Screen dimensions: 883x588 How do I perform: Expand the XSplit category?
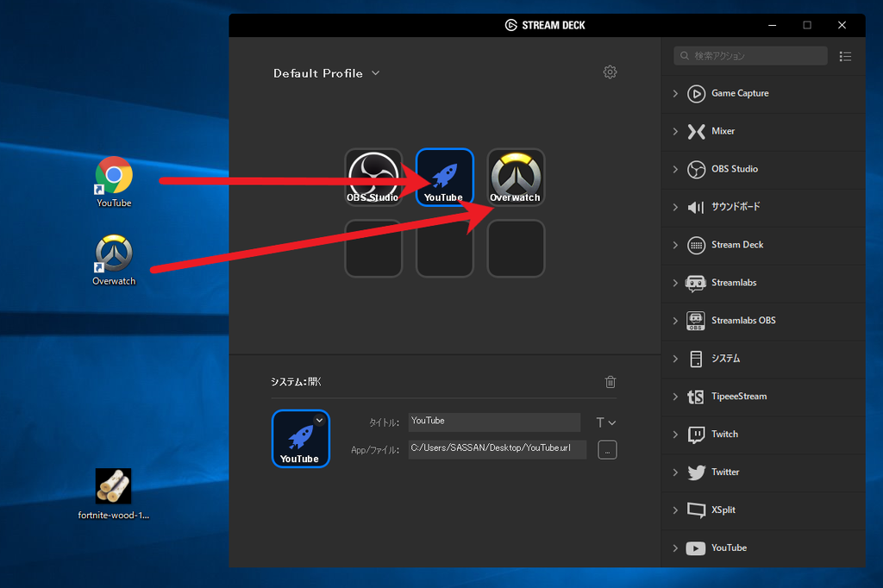coord(675,510)
